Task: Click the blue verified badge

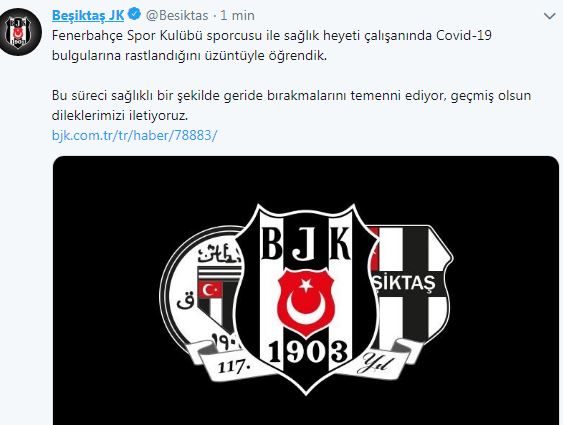Action: [x=135, y=14]
